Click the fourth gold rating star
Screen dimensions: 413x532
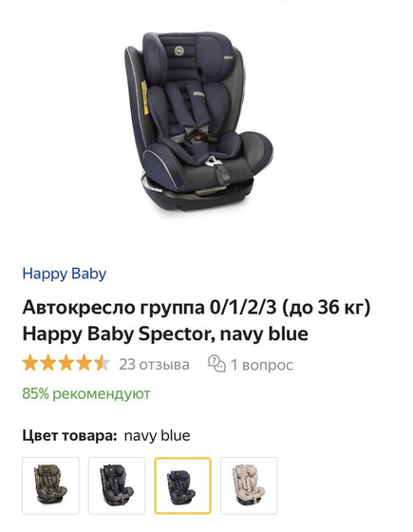(84, 363)
